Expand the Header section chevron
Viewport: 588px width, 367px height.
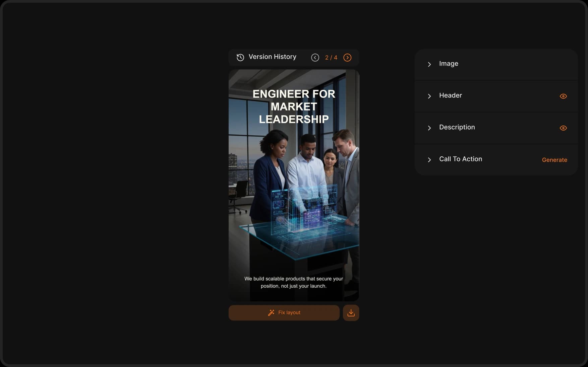[429, 96]
